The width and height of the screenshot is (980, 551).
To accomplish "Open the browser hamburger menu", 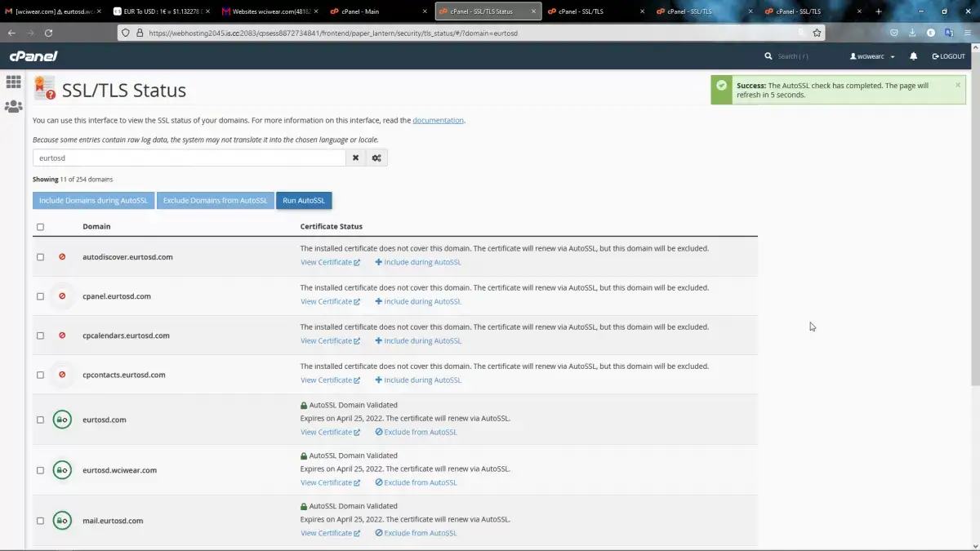I will pos(966,33).
